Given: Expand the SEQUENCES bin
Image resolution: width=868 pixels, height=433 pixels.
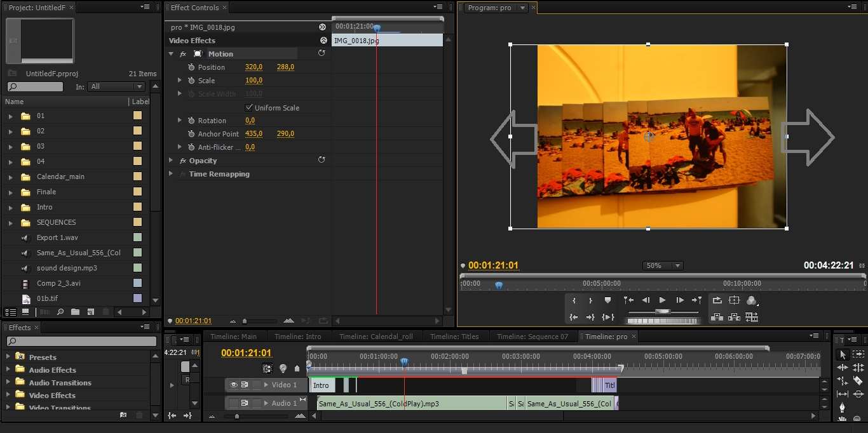Looking at the screenshot, I should pyautogui.click(x=10, y=222).
